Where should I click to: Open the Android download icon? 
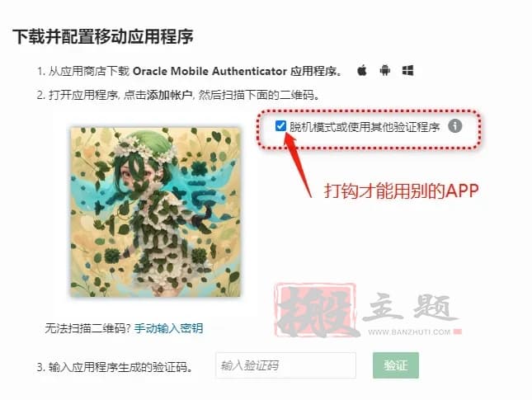[x=384, y=70]
